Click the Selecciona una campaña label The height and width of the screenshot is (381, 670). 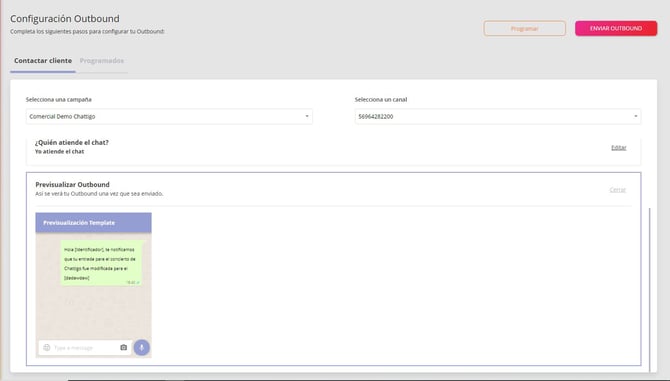point(59,100)
